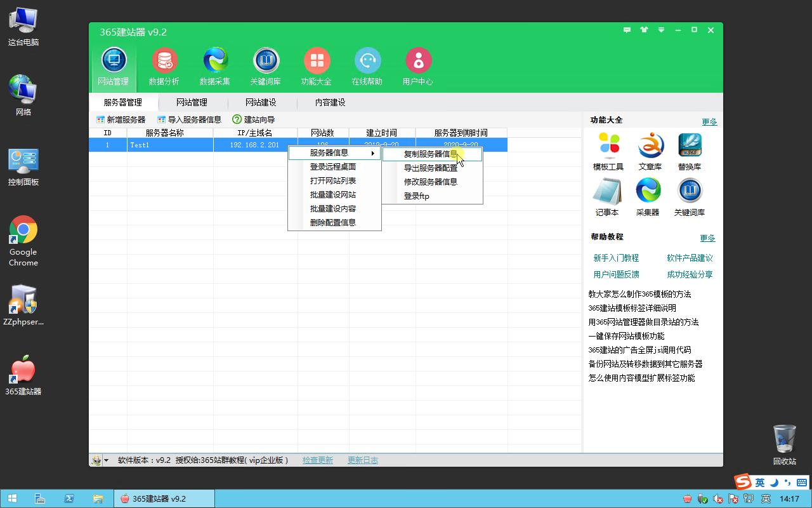Image resolution: width=812 pixels, height=508 pixels.
Task: Open the 用户问题反馈 link
Action: pyautogui.click(x=616, y=274)
